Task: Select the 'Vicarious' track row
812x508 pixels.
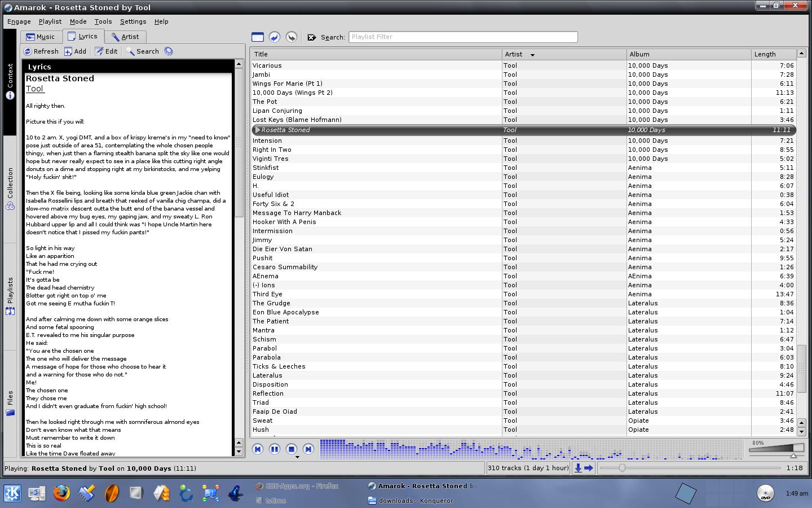Action: [524, 65]
